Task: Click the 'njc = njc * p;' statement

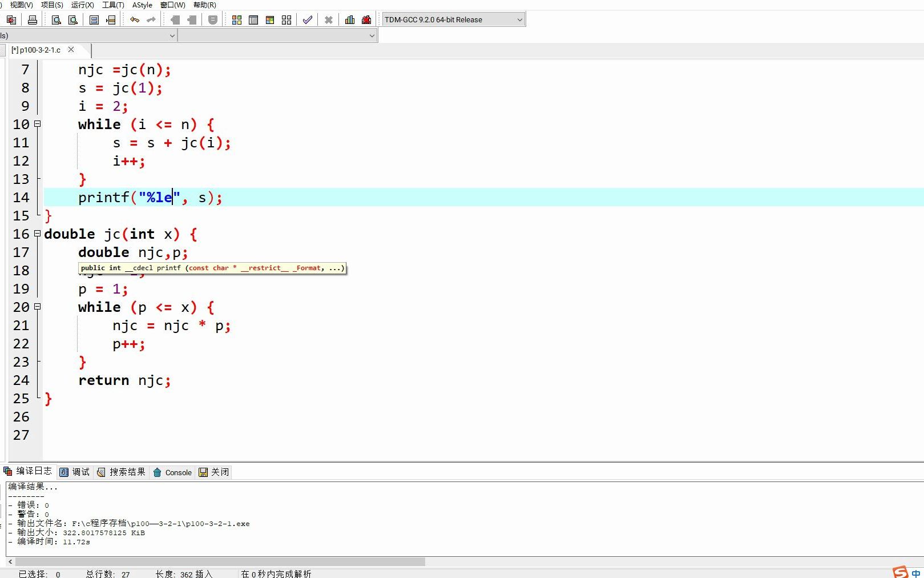Action: pyautogui.click(x=172, y=326)
